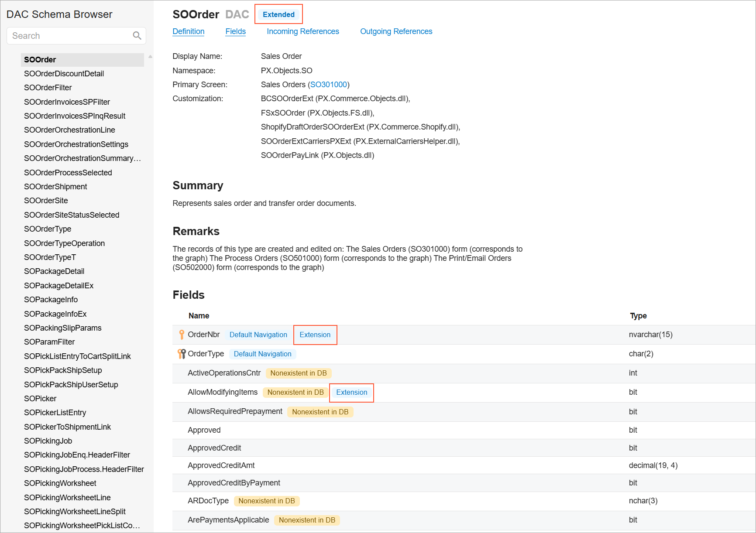Select SOPackageInfoEx entry
The width and height of the screenshot is (756, 533).
point(55,314)
